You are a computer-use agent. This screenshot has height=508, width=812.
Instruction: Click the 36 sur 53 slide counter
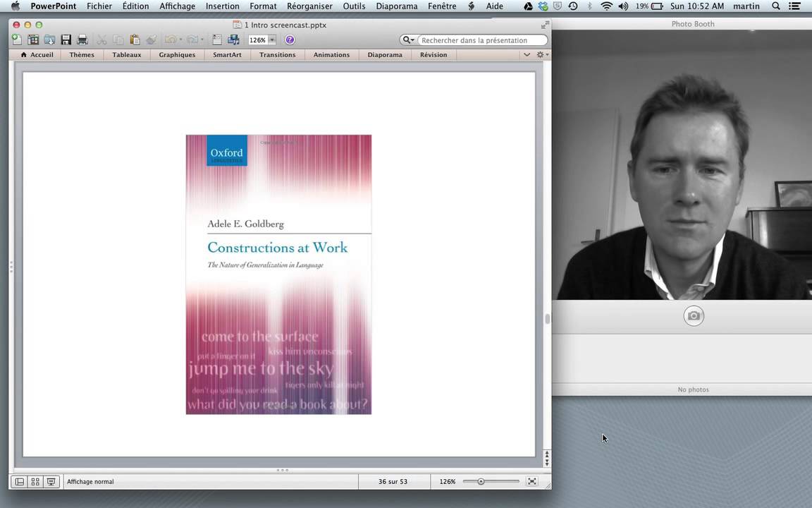point(393,482)
